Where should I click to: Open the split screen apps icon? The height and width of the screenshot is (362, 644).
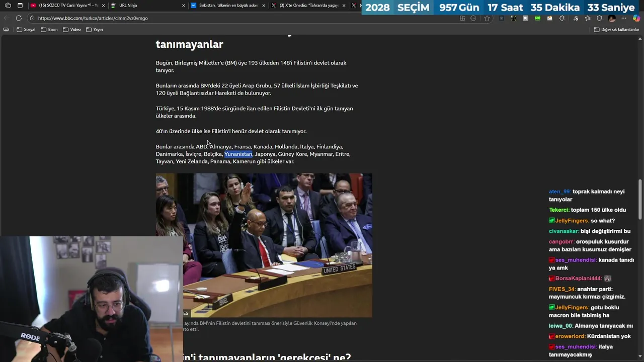click(462, 18)
